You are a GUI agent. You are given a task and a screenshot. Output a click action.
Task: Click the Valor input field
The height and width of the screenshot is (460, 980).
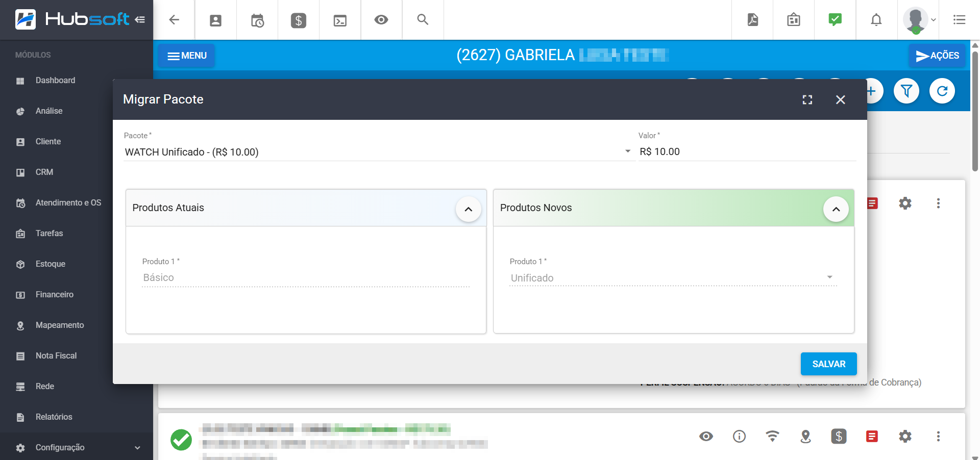click(747, 152)
